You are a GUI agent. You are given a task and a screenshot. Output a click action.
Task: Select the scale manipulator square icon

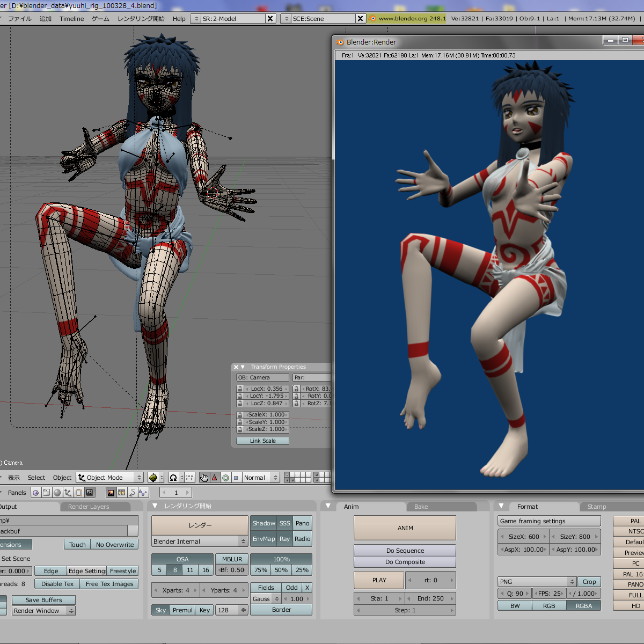pyautogui.click(x=236, y=478)
